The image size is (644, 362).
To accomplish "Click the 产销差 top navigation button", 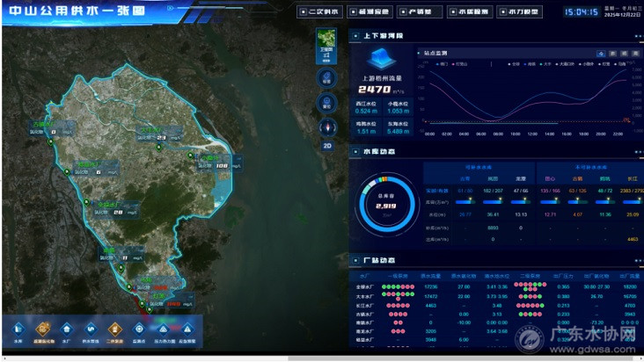I will pos(419,12).
